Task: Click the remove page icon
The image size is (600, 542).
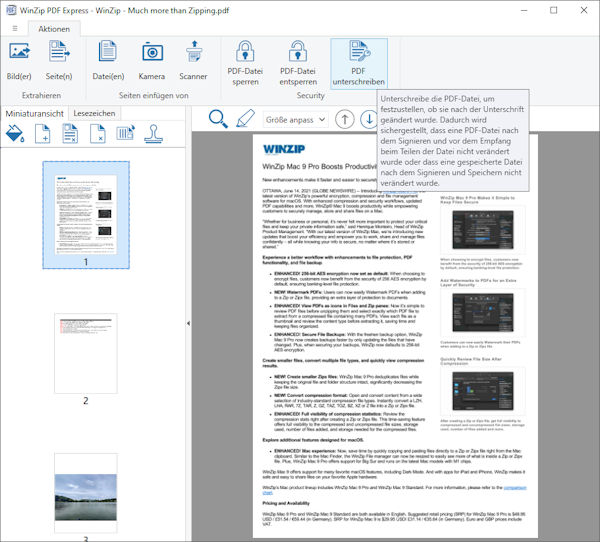Action: tap(98, 134)
